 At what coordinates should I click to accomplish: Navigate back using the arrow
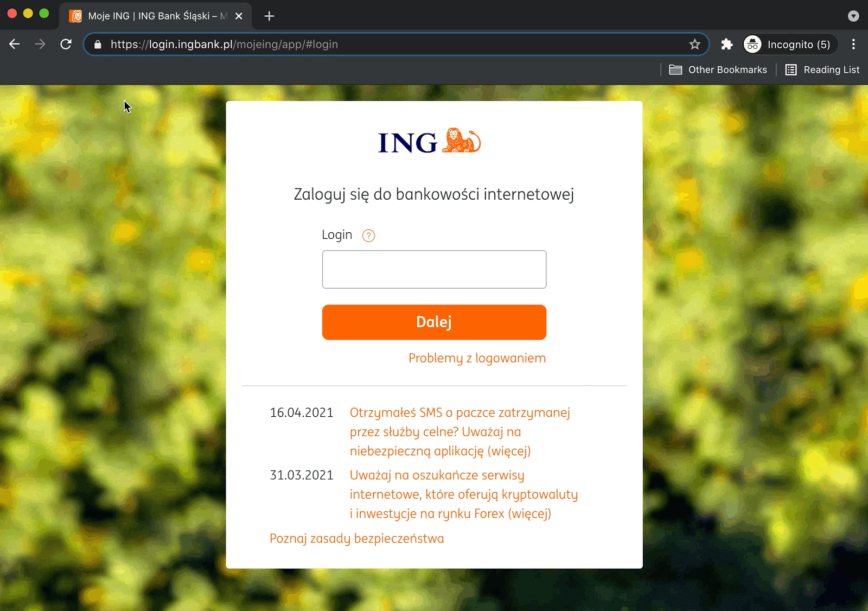tap(14, 44)
